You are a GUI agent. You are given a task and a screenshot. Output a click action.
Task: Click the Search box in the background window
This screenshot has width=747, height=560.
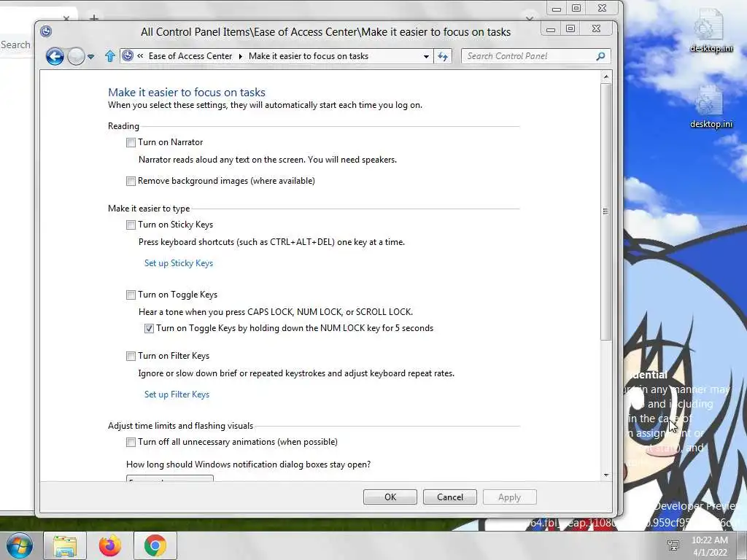(16, 44)
